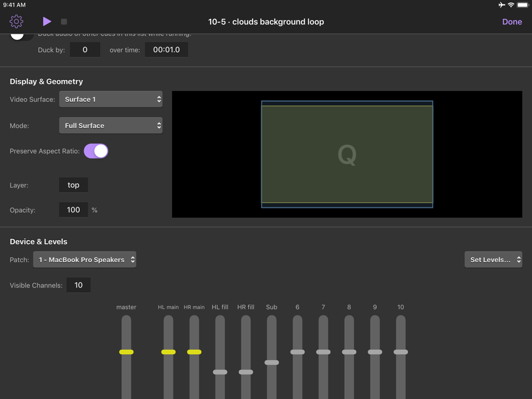Click the Q video preview in the surface
The image size is (532, 399).
347,155
